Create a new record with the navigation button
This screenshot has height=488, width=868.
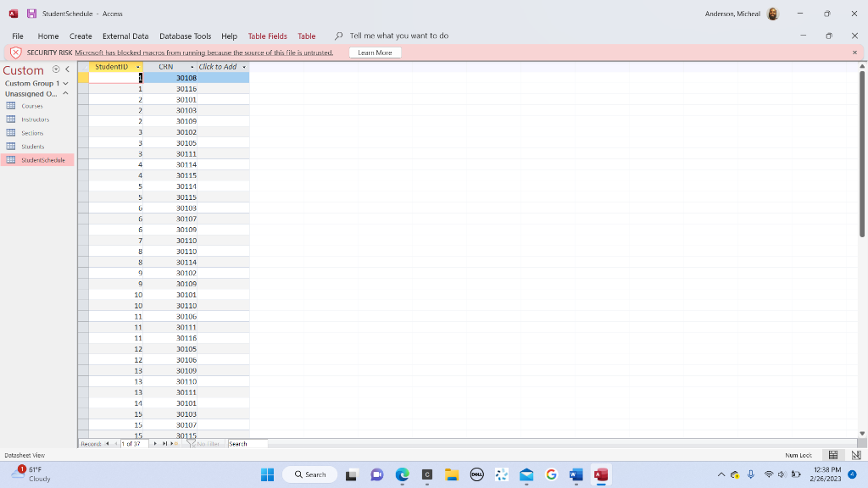[x=175, y=443]
